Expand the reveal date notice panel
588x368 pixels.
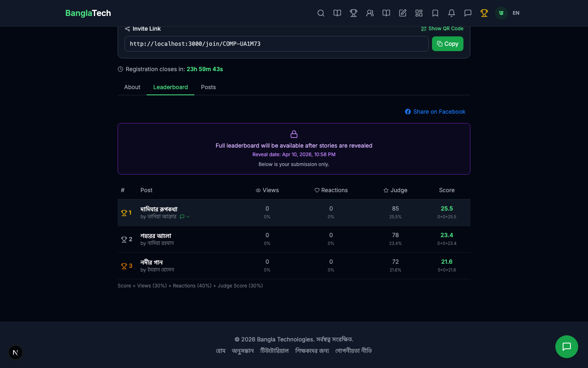[x=294, y=149]
